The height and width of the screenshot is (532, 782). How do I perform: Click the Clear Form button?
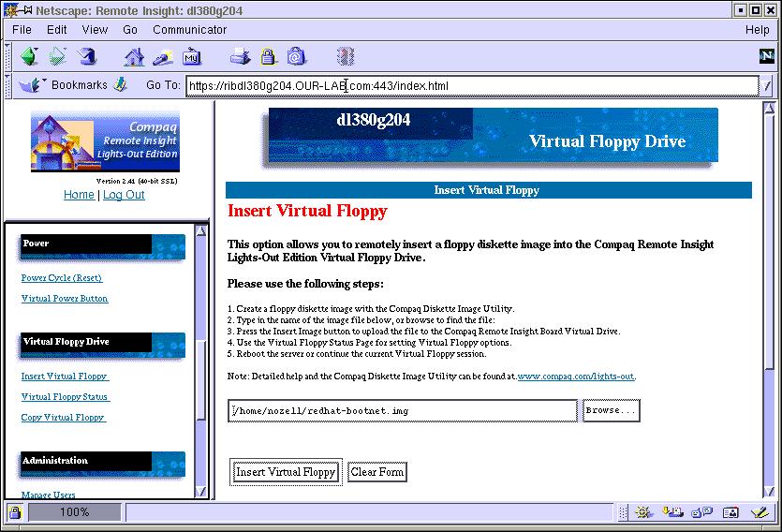tap(376, 472)
